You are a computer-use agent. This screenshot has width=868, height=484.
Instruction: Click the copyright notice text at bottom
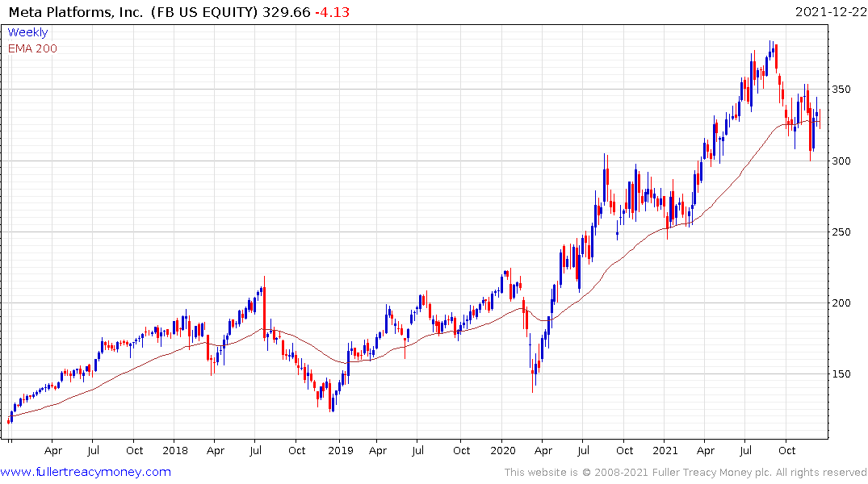point(686,473)
